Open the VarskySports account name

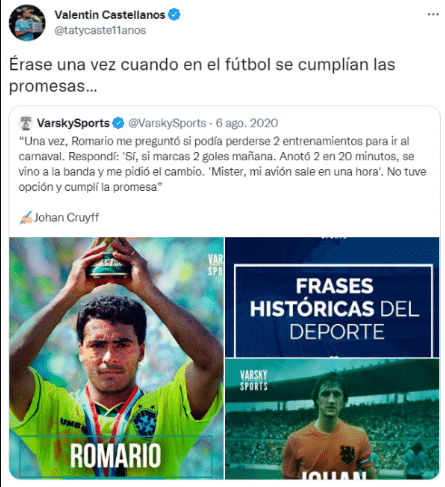[73, 123]
